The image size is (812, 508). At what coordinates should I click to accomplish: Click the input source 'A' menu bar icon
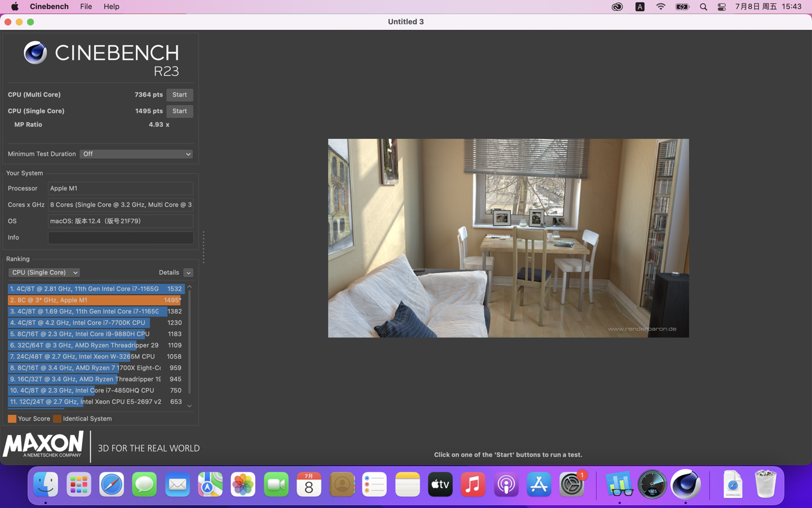[x=640, y=7]
